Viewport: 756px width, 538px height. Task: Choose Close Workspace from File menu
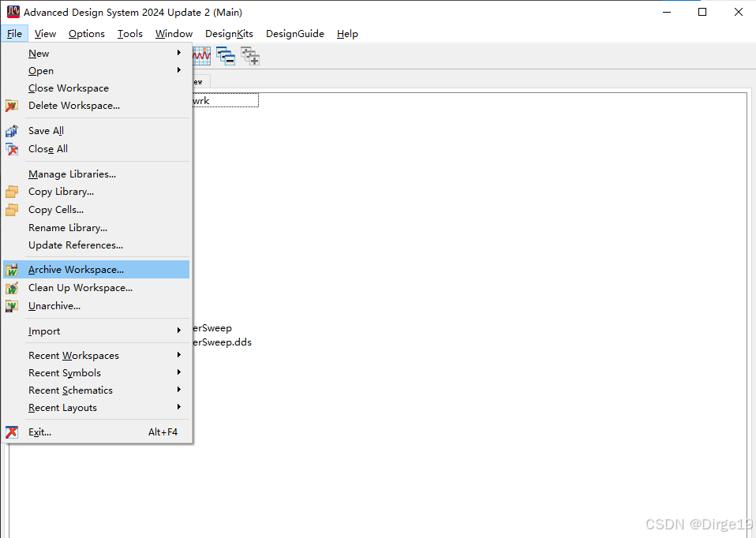pyautogui.click(x=96, y=88)
